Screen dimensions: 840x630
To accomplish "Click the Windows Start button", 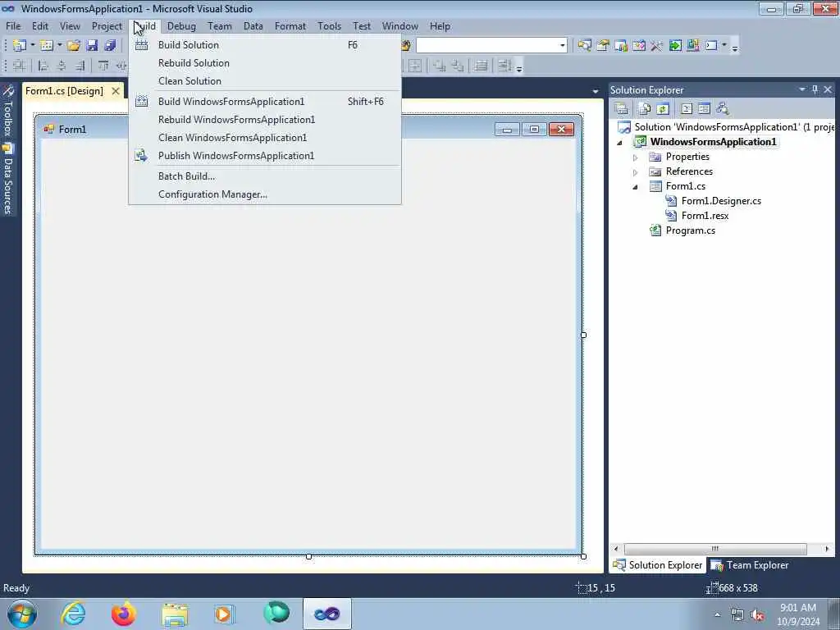I will coord(22,614).
